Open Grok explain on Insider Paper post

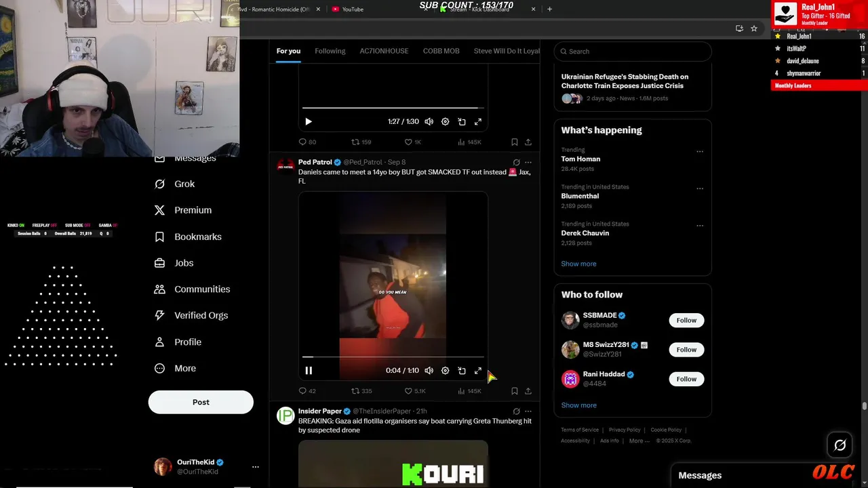click(x=517, y=411)
